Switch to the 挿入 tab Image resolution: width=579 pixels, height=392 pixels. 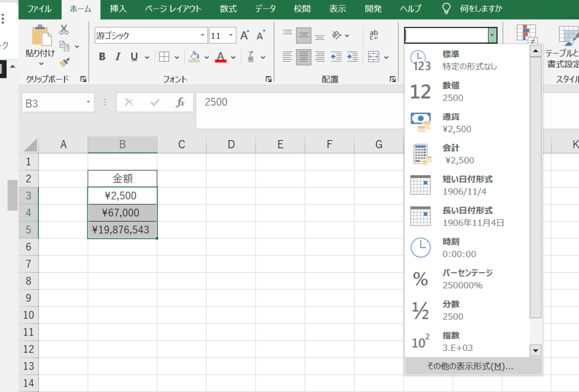pos(118,9)
